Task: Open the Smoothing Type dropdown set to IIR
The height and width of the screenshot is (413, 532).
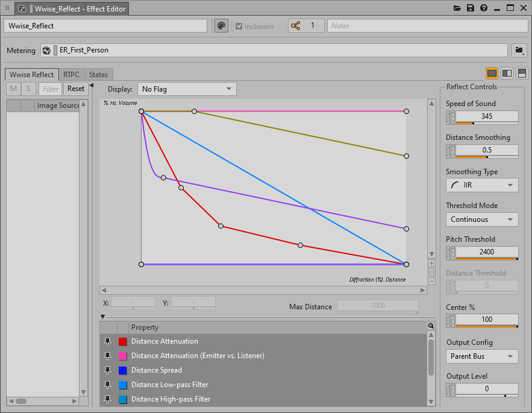Action: pos(482,185)
